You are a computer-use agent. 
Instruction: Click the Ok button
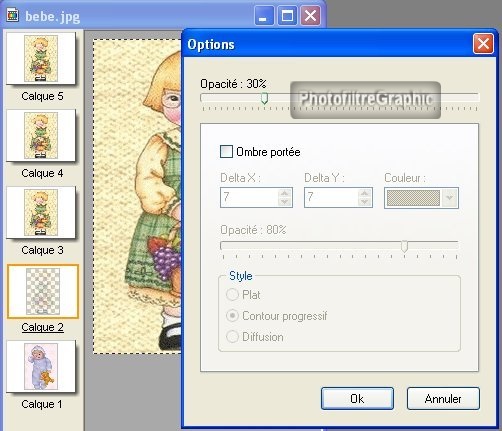357,399
